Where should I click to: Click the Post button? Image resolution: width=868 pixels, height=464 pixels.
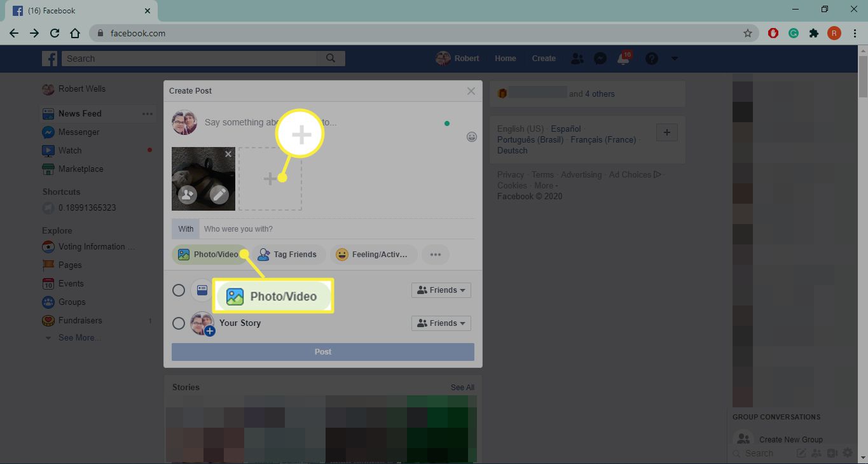[323, 352]
